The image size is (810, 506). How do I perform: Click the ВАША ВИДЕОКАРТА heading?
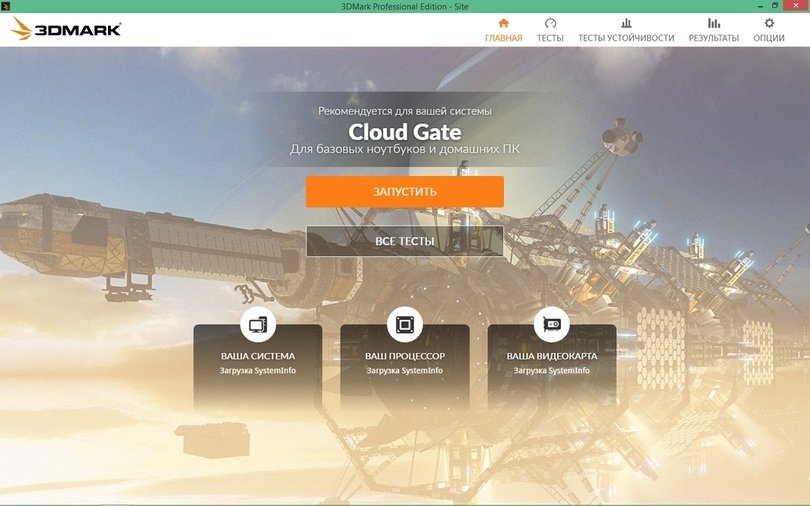[x=552, y=356]
